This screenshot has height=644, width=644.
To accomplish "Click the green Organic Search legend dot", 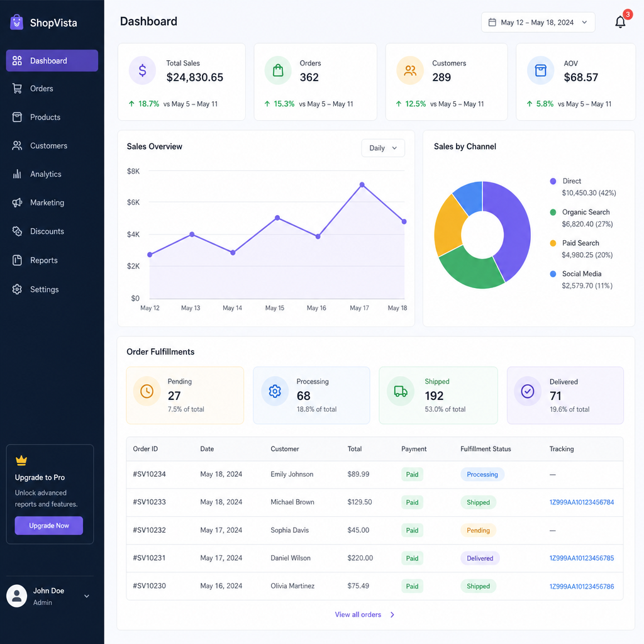I will 553,212.
